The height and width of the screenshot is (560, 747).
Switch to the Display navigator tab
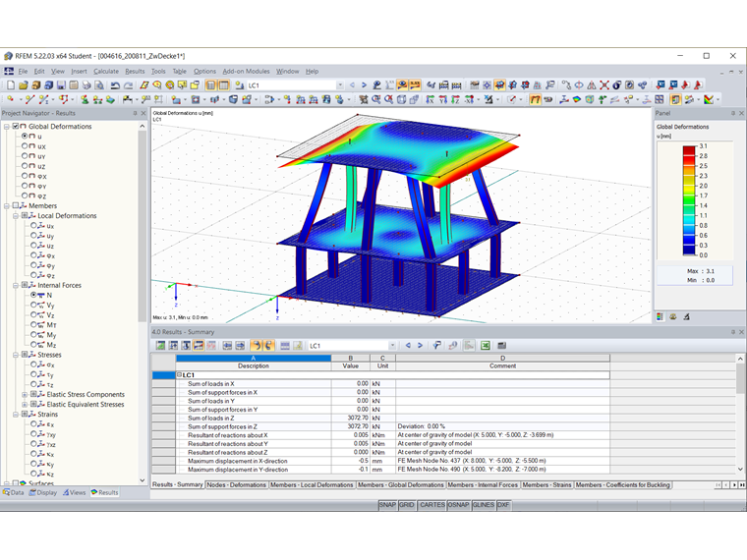click(43, 493)
